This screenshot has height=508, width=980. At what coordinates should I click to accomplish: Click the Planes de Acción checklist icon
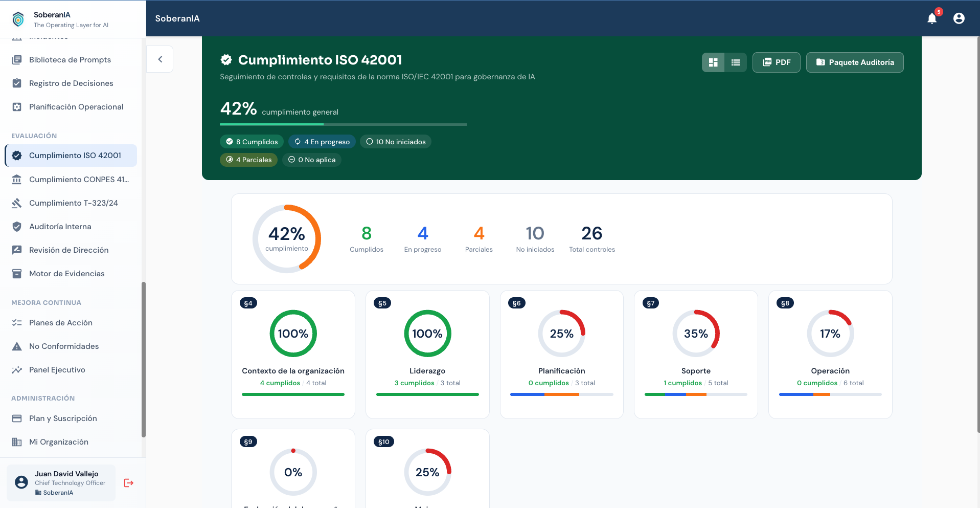click(17, 323)
